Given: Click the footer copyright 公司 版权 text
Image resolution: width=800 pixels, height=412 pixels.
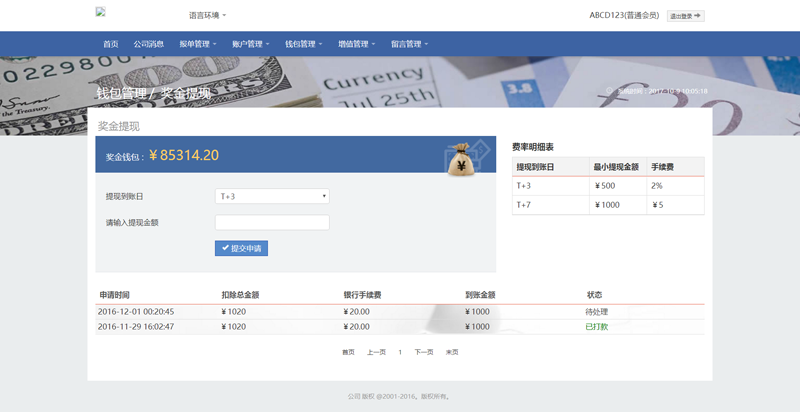Looking at the screenshot, I should [x=399, y=396].
